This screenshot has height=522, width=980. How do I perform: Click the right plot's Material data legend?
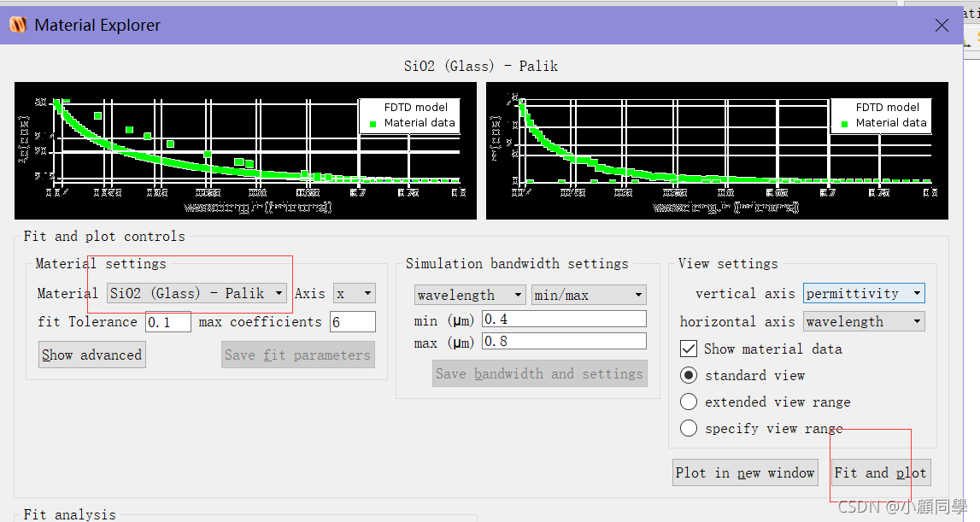(x=890, y=123)
